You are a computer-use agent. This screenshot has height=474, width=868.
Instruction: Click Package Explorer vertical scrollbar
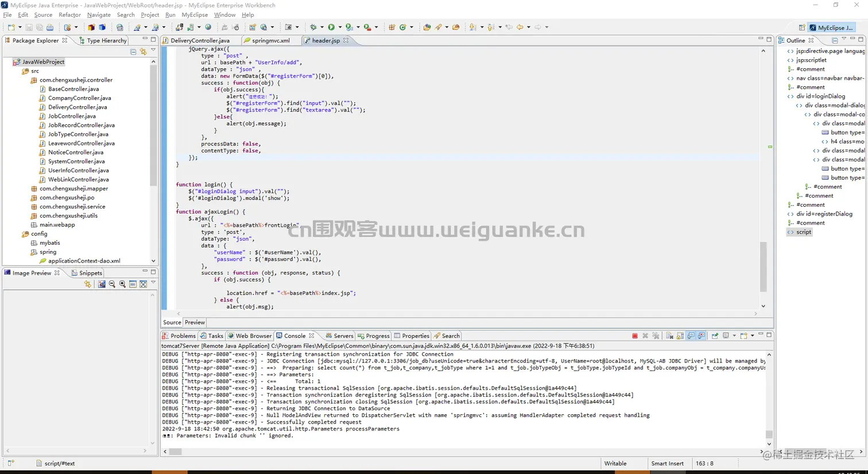click(x=153, y=126)
